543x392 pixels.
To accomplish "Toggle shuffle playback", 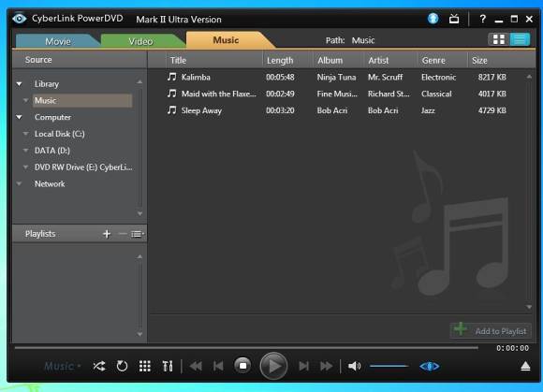I will (99, 366).
